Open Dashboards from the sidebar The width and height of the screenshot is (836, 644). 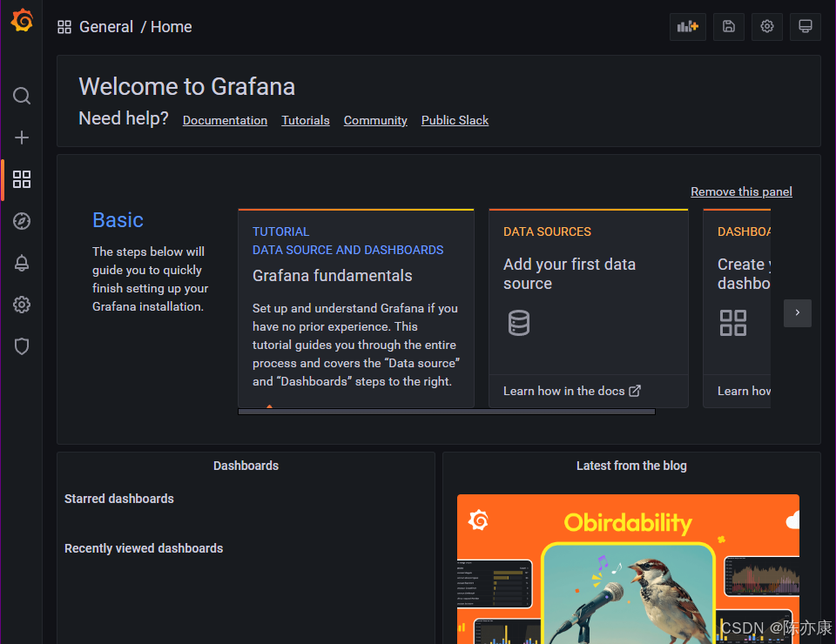click(x=22, y=179)
